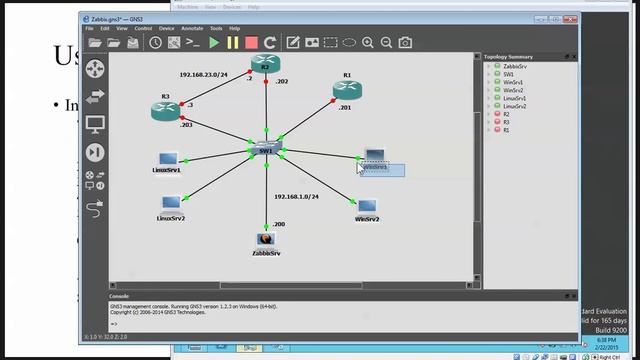This screenshot has height=360, width=640.
Task: Close the Console dock panel
Action: click(x=574, y=296)
